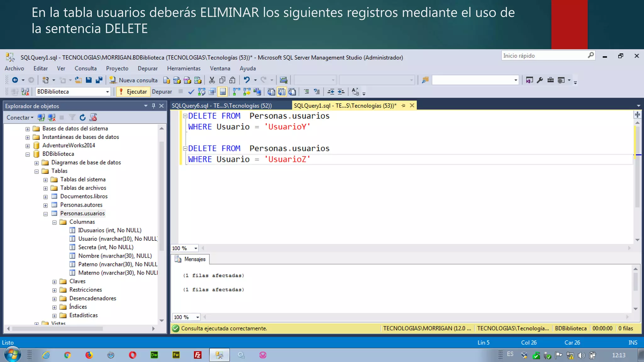644x362 pixels.
Task: Open the Consulta menu
Action: click(86, 69)
